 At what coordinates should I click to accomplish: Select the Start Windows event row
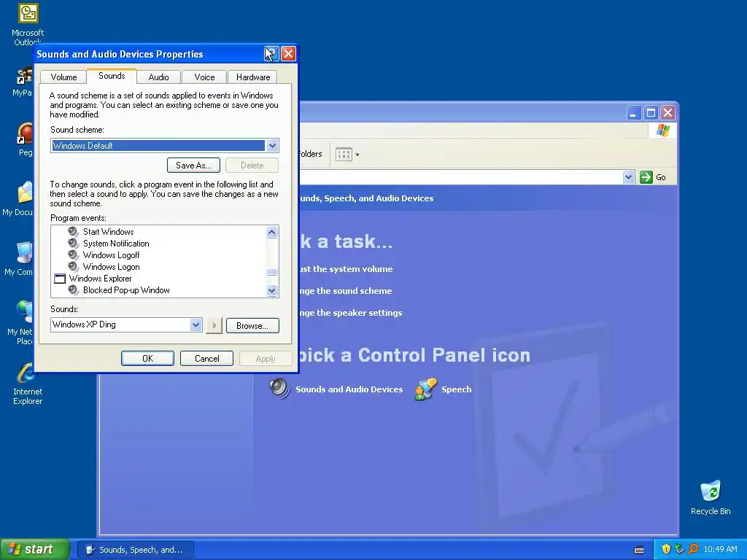pos(108,231)
